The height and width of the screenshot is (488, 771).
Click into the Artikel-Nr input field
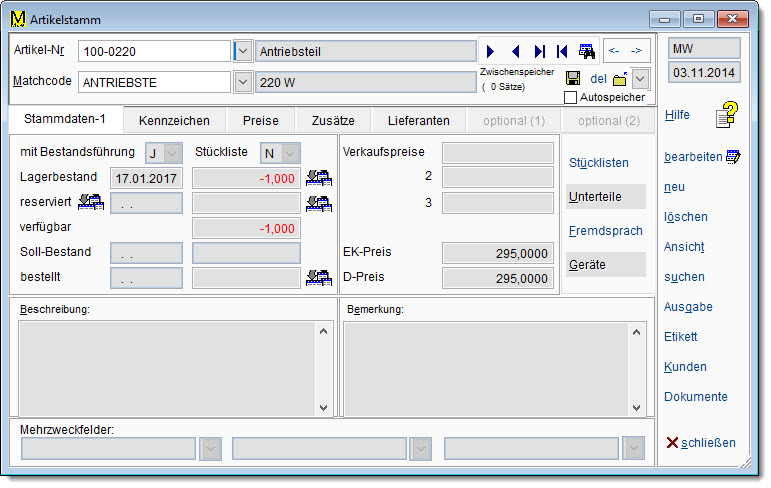pos(154,51)
